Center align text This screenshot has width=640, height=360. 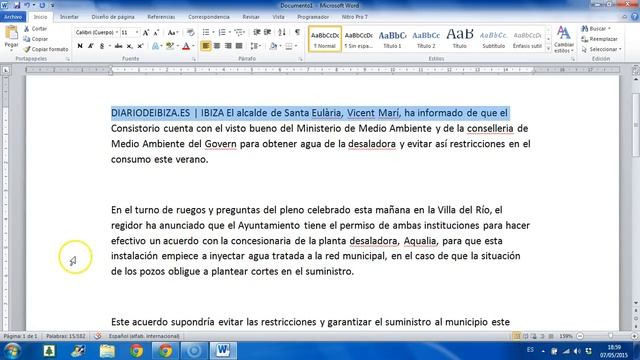click(x=217, y=46)
